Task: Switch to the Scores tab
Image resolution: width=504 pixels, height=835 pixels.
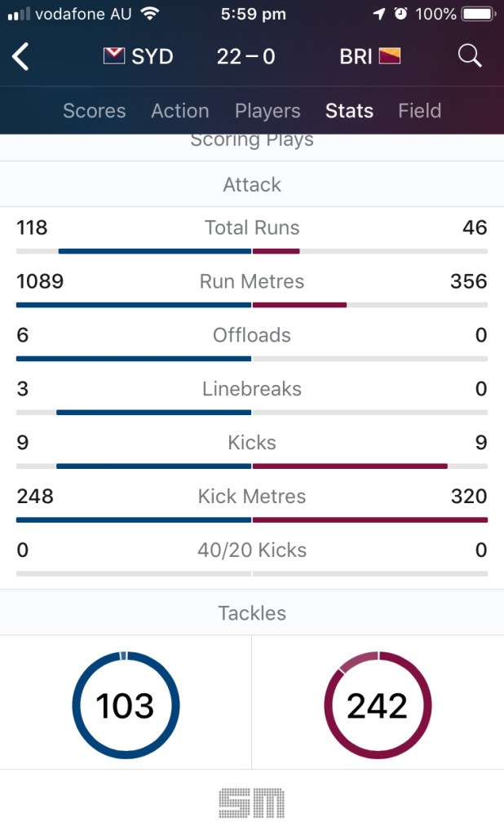Action: [x=95, y=111]
